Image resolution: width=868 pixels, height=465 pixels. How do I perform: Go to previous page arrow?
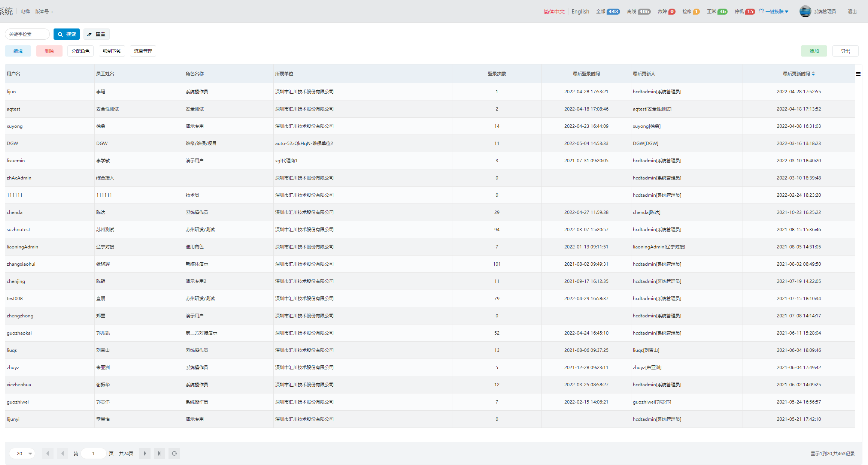click(63, 453)
